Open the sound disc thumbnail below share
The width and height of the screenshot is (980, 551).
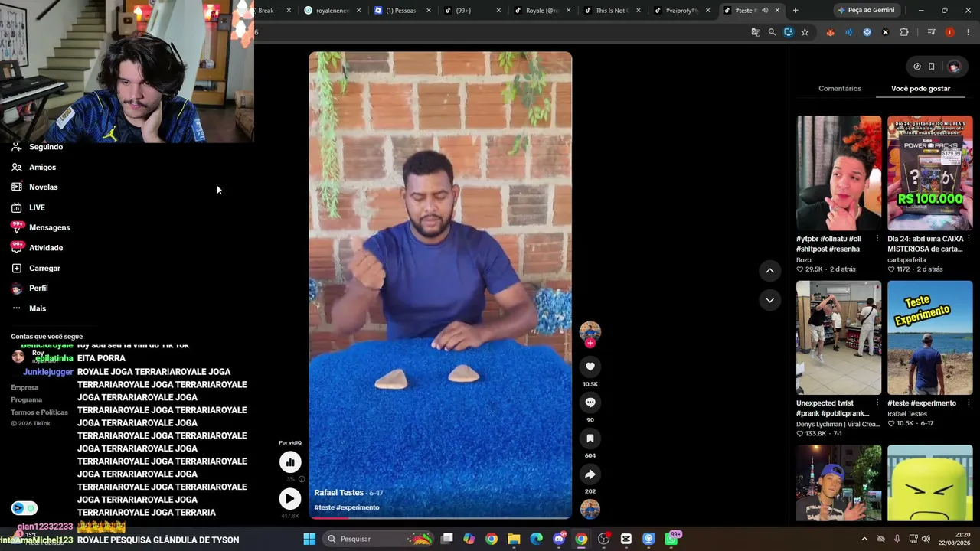coord(590,509)
